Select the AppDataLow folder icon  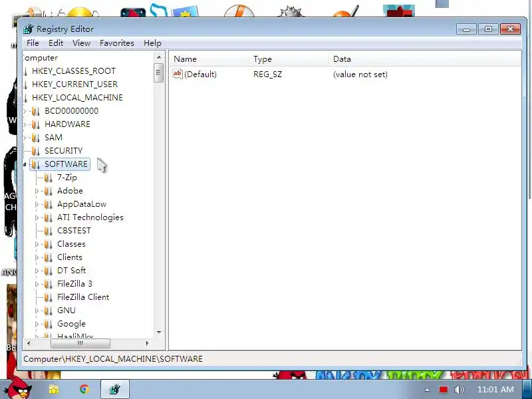coord(48,204)
